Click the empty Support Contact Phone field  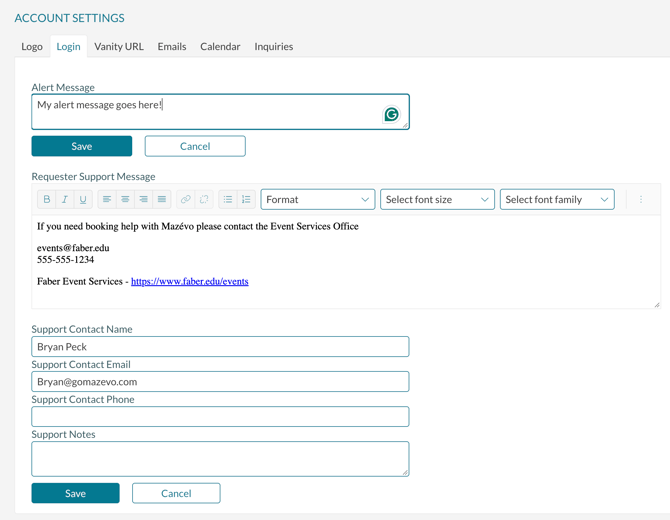coord(220,417)
